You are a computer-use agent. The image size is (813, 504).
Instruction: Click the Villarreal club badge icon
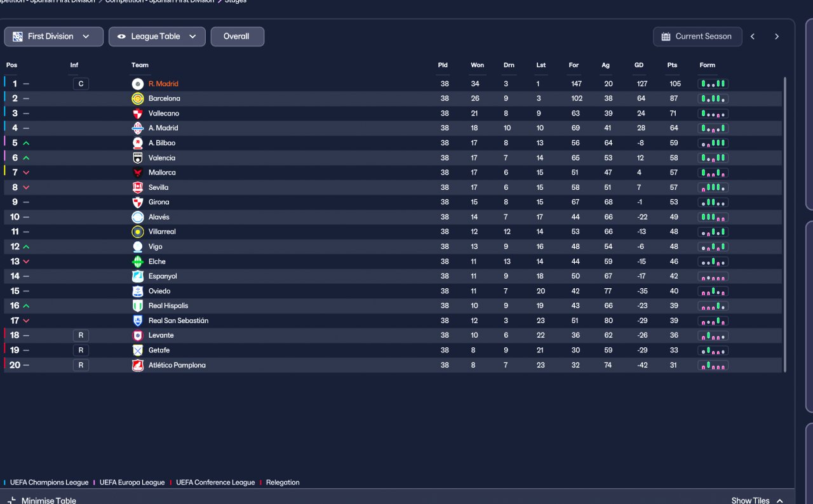[x=138, y=232]
